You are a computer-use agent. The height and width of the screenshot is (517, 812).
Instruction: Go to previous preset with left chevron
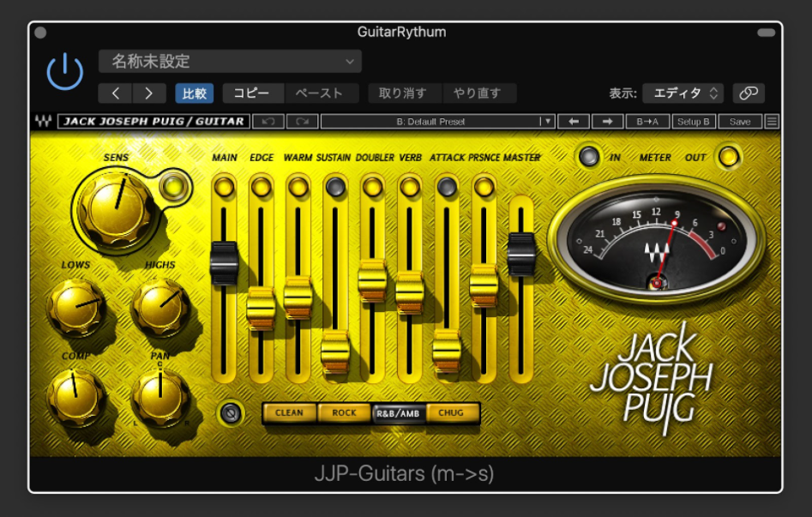(x=116, y=93)
